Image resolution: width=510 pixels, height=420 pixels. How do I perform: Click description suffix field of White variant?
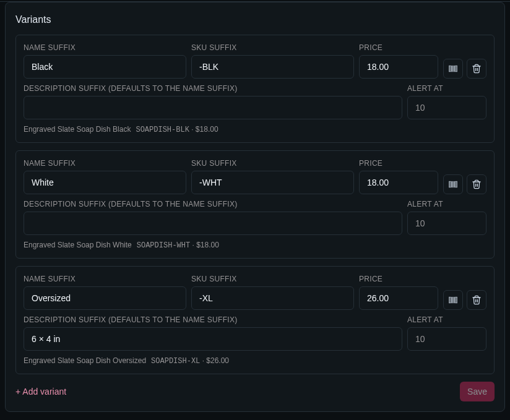213,223
